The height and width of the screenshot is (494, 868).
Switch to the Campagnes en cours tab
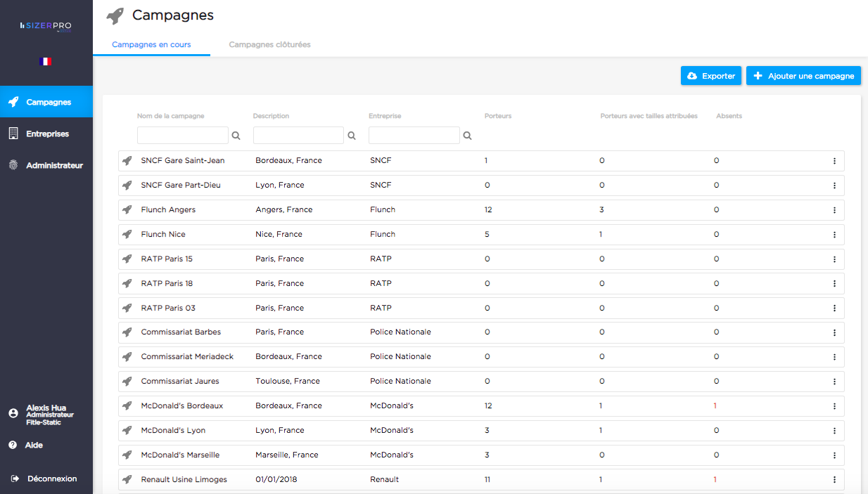click(151, 44)
